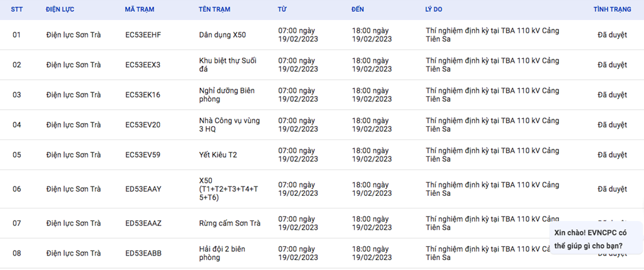The width and height of the screenshot is (644, 270).
Task: Click station name Yết Kiêu T2
Action: pyautogui.click(x=218, y=154)
